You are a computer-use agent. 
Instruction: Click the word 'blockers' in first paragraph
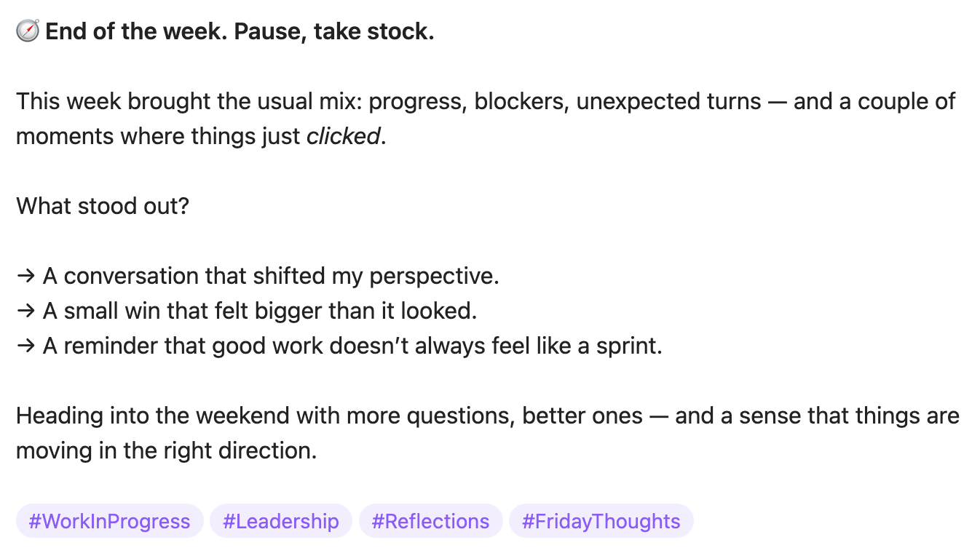[x=519, y=101]
